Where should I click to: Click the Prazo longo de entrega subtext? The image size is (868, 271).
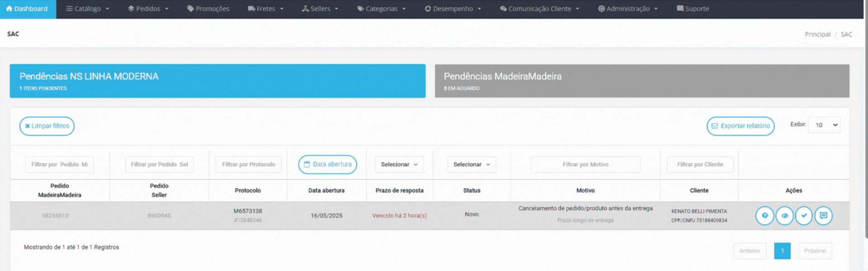[585, 220]
